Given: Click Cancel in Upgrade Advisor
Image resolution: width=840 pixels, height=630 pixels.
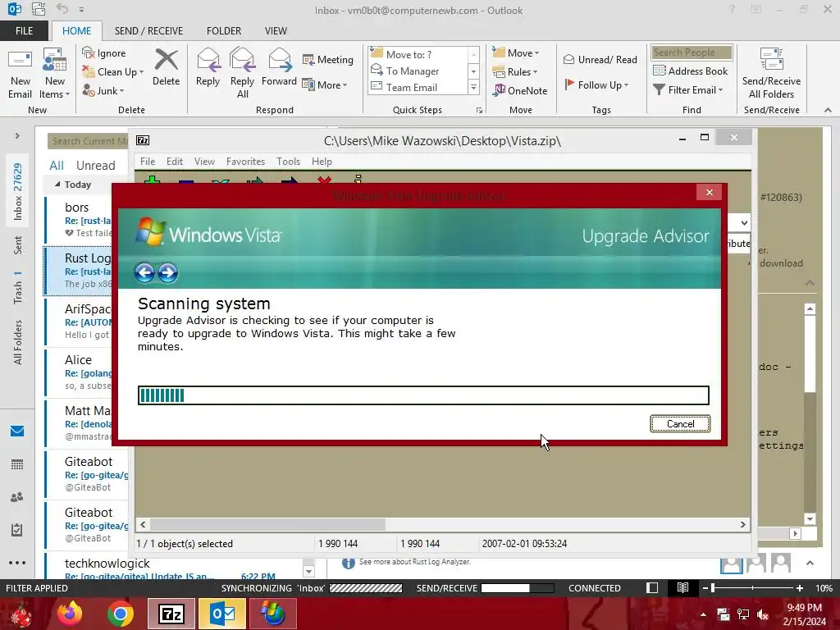Looking at the screenshot, I should pos(680,424).
